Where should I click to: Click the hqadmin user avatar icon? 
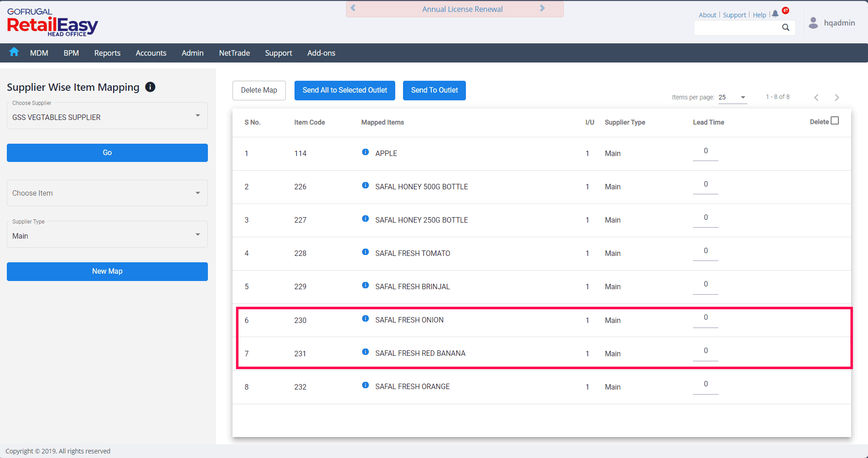(813, 23)
